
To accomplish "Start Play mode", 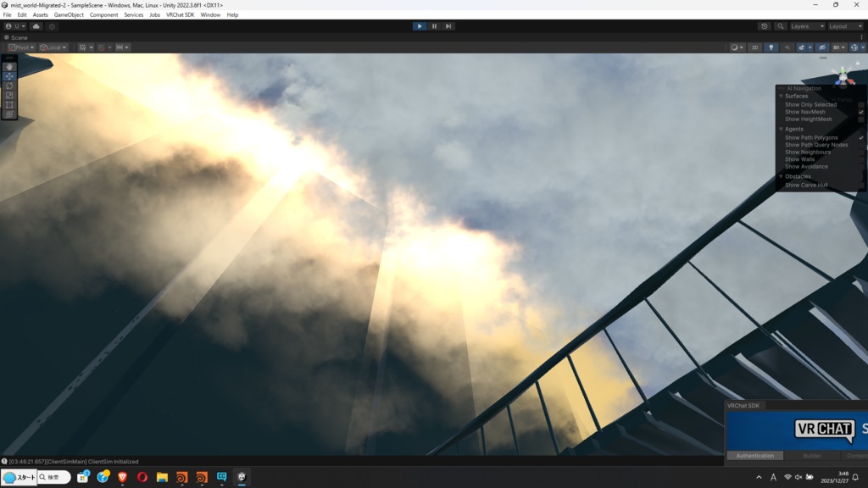I will tap(420, 26).
